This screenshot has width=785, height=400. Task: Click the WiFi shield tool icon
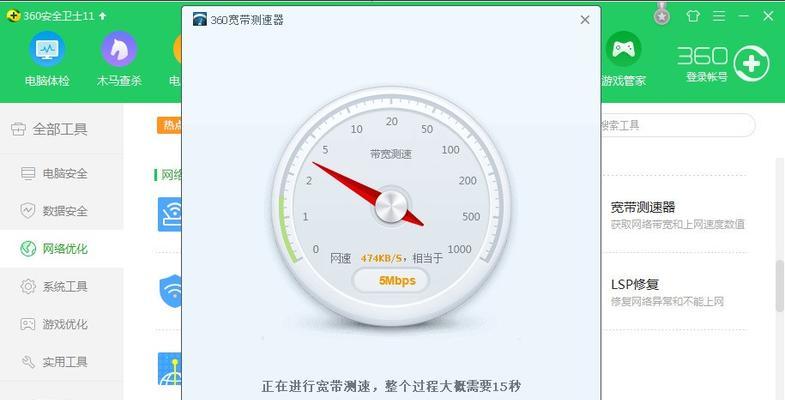[171, 291]
